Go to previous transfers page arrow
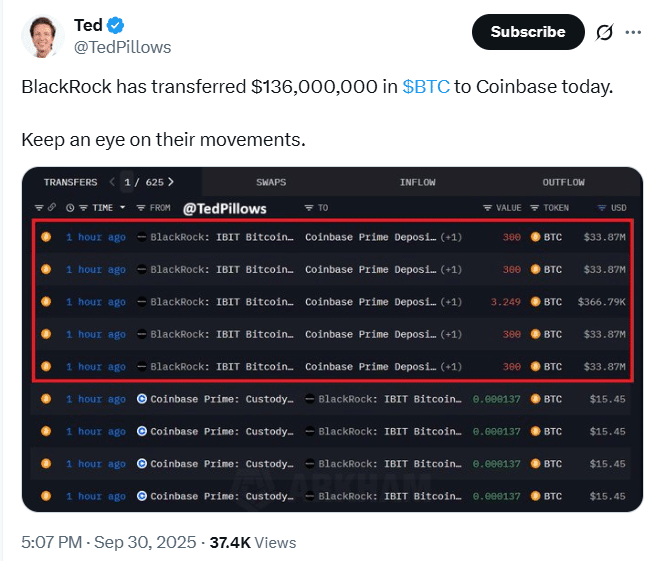 coord(111,182)
